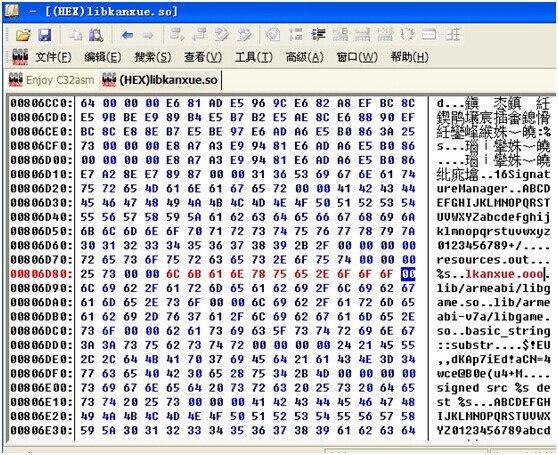The image size is (558, 455).
Task: Click ASCII text 'EFGHIJKLMNOPQRST'
Action: click(493, 203)
